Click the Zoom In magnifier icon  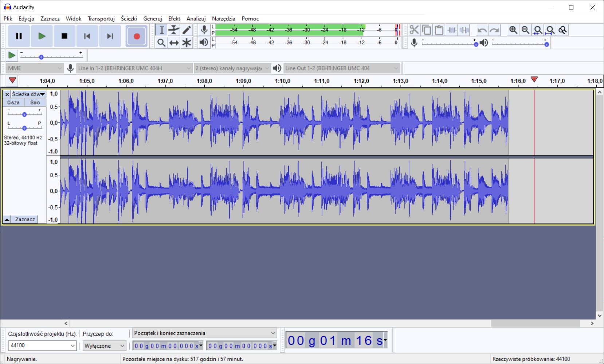coord(514,30)
